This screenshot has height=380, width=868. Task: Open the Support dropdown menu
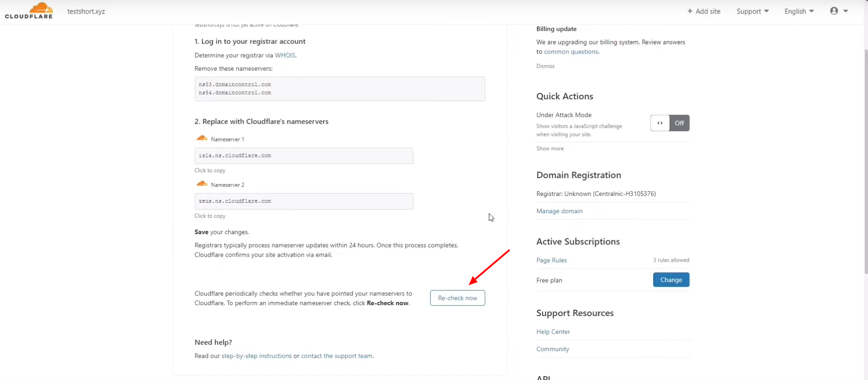pyautogui.click(x=752, y=11)
